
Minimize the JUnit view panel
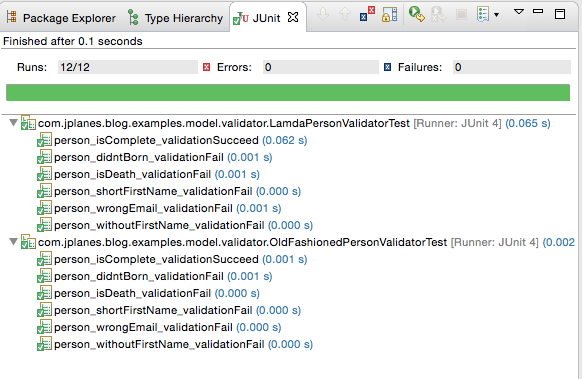coord(538,12)
